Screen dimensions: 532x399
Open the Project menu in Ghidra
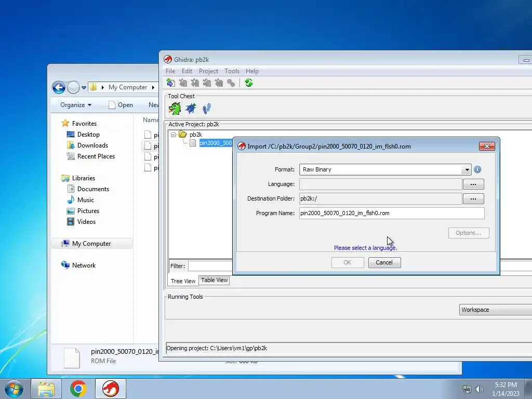(208, 71)
